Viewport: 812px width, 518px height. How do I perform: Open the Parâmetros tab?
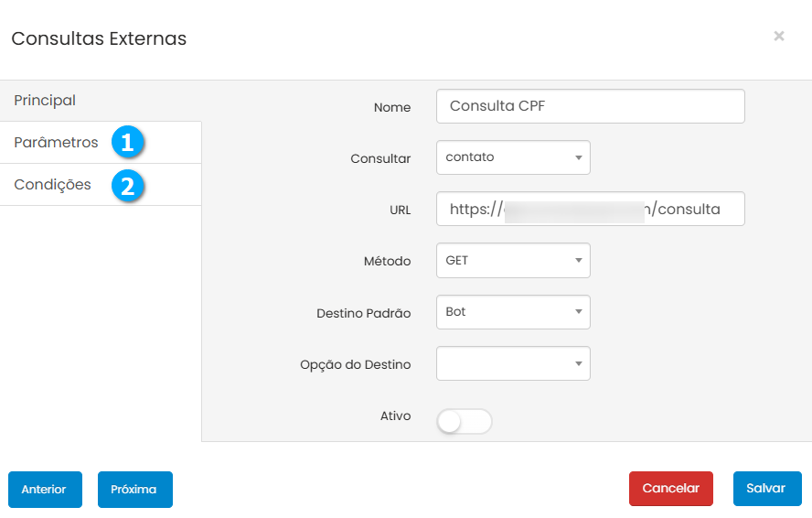tap(56, 143)
